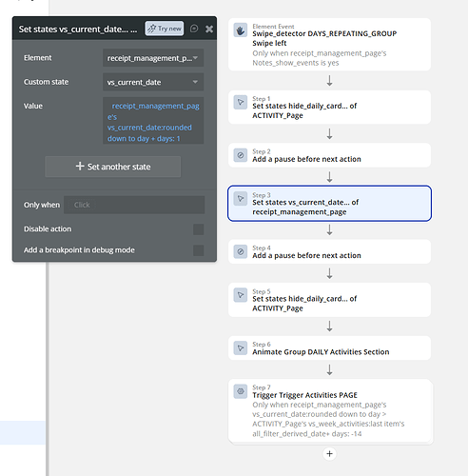Click the Step 2 pause icon
468x476 pixels.
point(241,155)
